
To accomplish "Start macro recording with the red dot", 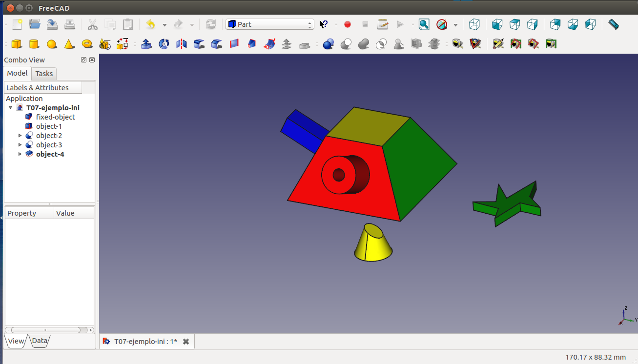I will [x=348, y=24].
